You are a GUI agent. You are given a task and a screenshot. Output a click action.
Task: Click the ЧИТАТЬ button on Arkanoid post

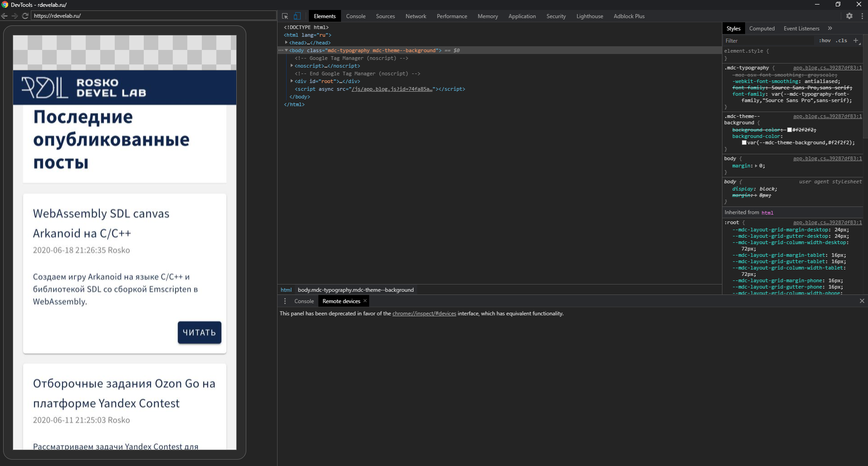[200, 333]
